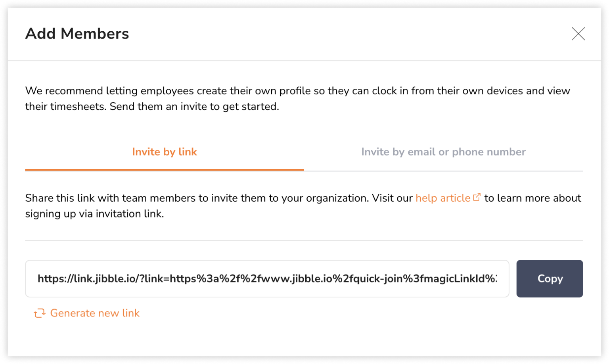Click the regenerate arrows icon before Generate new link

38,313
